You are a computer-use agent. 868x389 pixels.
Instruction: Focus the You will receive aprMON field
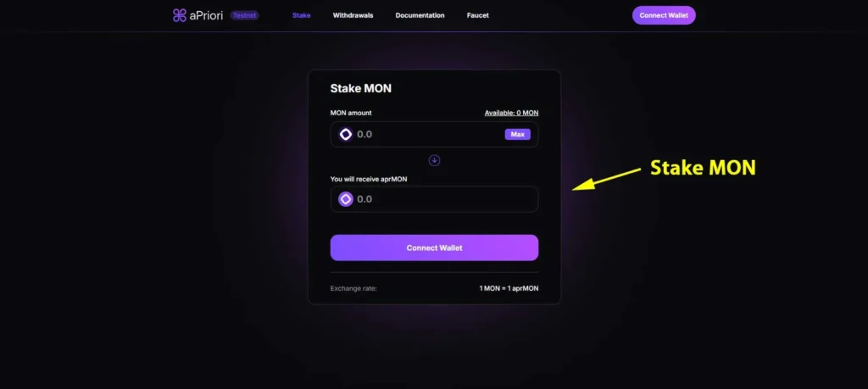(435, 199)
